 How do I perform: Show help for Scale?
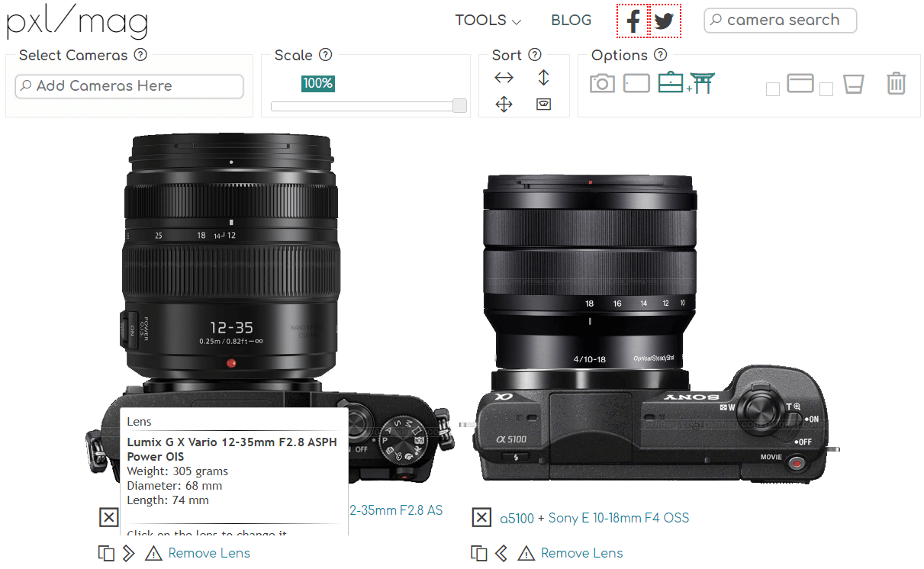326,55
